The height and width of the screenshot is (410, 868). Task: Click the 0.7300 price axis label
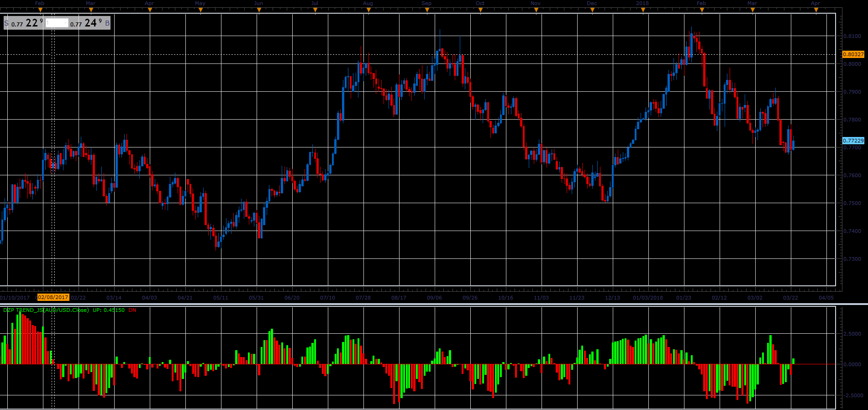[x=852, y=259]
